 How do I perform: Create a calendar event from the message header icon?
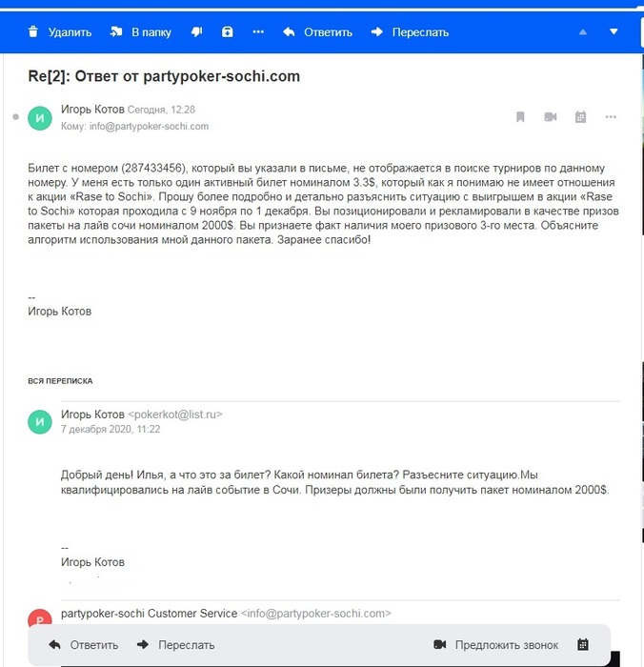pyautogui.click(x=580, y=116)
